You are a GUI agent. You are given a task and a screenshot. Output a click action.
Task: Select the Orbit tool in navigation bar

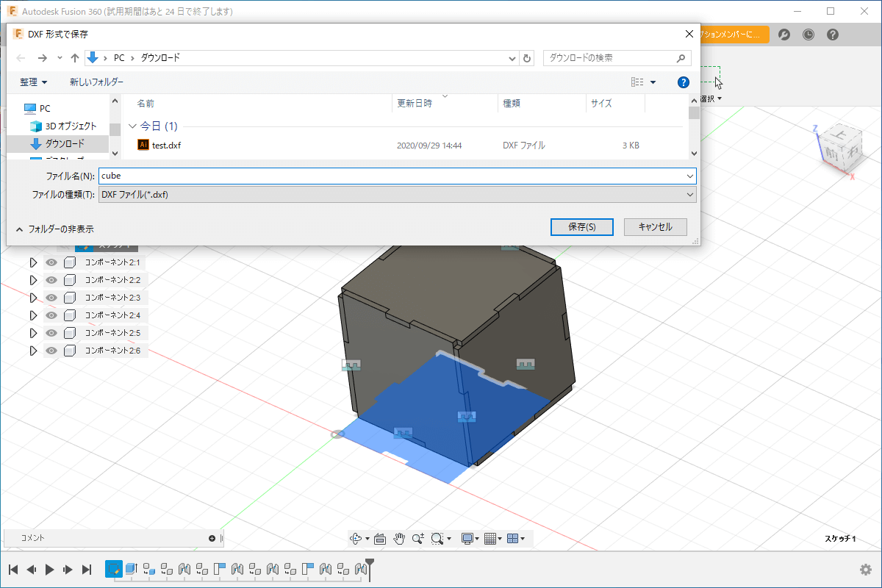(x=356, y=539)
